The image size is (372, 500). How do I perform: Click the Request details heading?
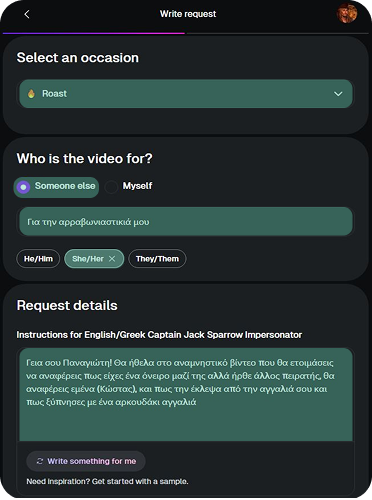pos(67,305)
